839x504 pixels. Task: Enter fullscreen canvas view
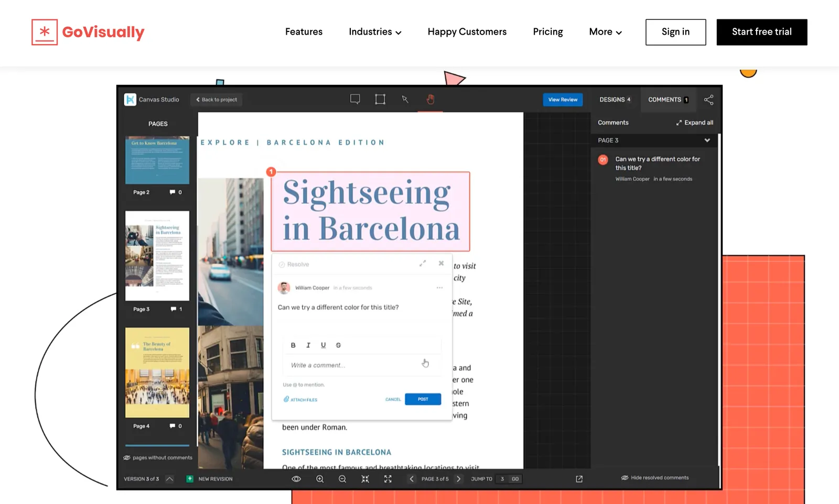tap(388, 478)
